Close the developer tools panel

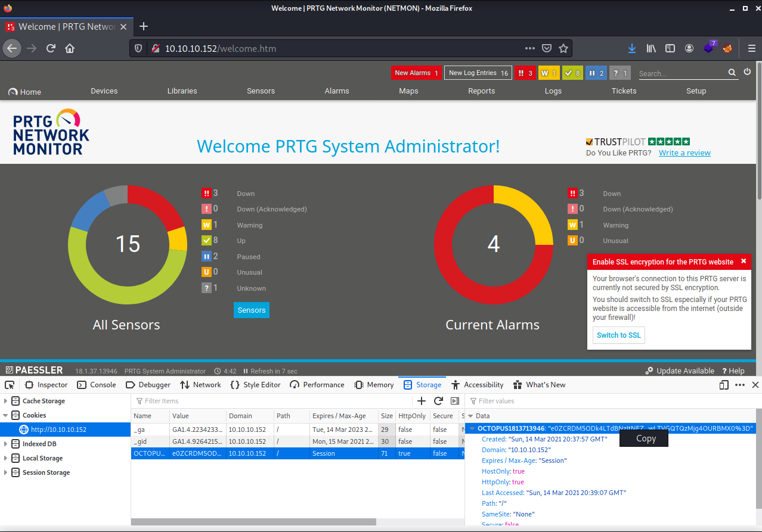(x=755, y=385)
